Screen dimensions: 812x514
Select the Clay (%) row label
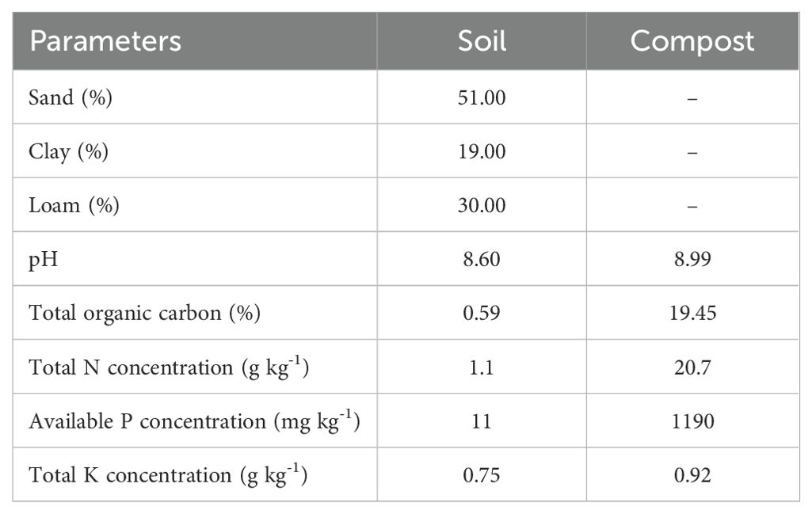[x=69, y=151]
